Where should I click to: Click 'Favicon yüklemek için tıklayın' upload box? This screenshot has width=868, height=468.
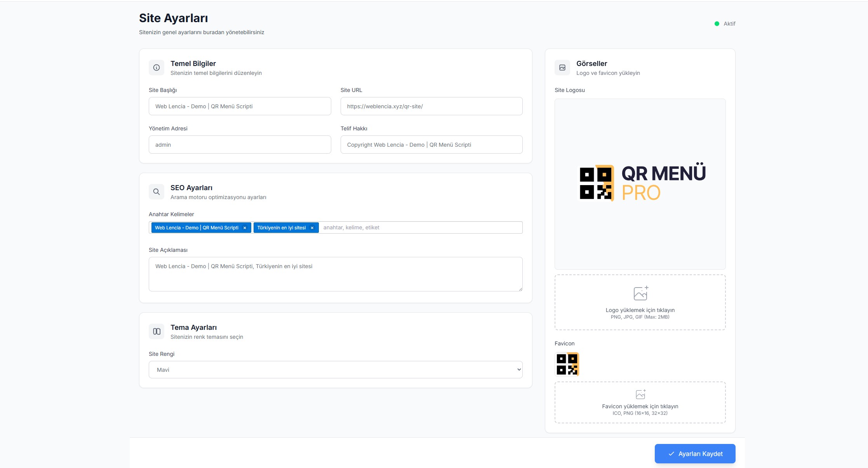(640, 406)
